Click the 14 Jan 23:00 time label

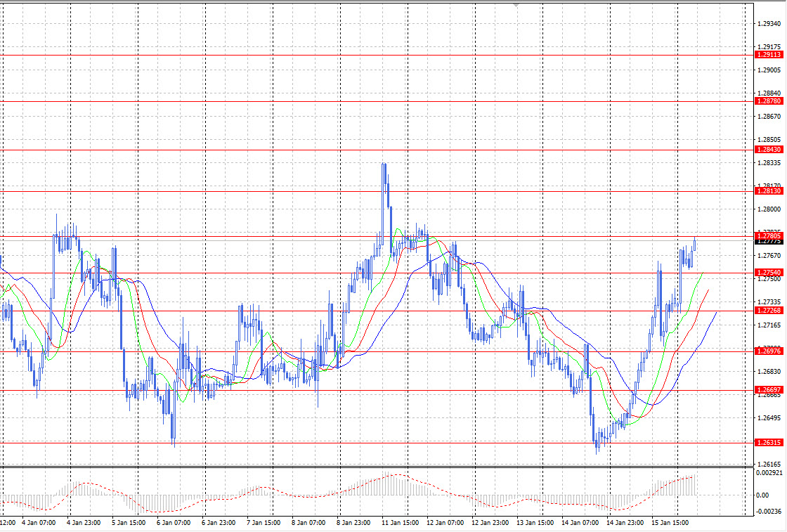point(625,523)
